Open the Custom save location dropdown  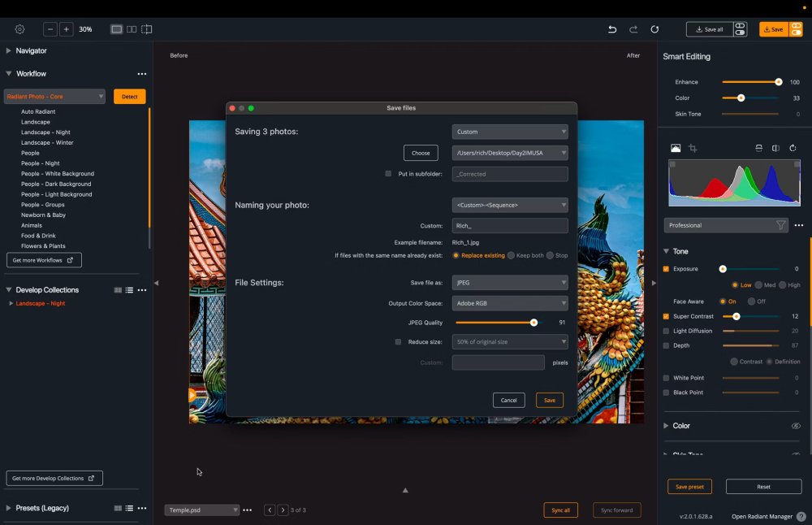(x=510, y=132)
